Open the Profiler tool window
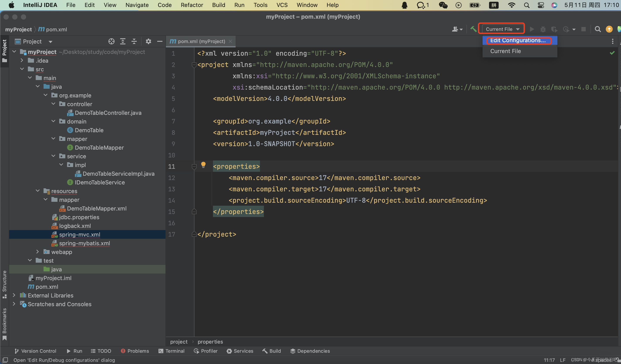621x364 pixels. point(206,351)
